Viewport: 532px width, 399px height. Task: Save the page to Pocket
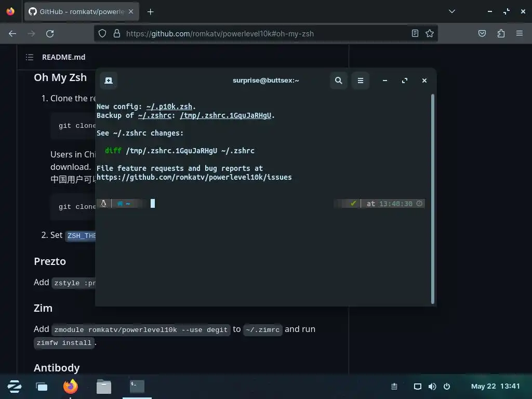482,33
